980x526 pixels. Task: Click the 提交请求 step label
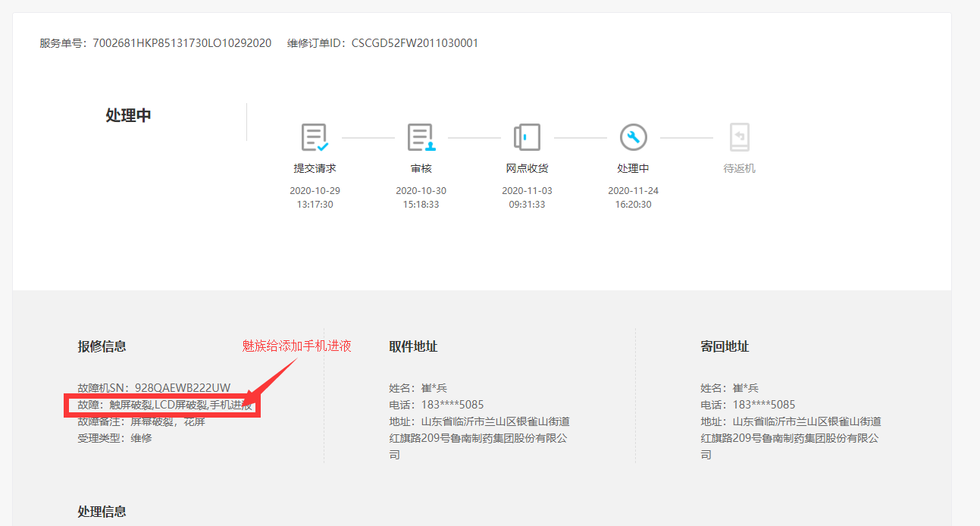pyautogui.click(x=315, y=168)
